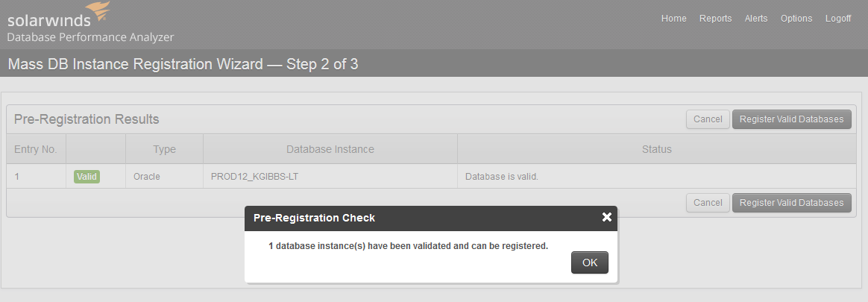Screen dimensions: 868x302
Task: Click the Pre-Registration Check dialog title bar
Action: coord(421,218)
